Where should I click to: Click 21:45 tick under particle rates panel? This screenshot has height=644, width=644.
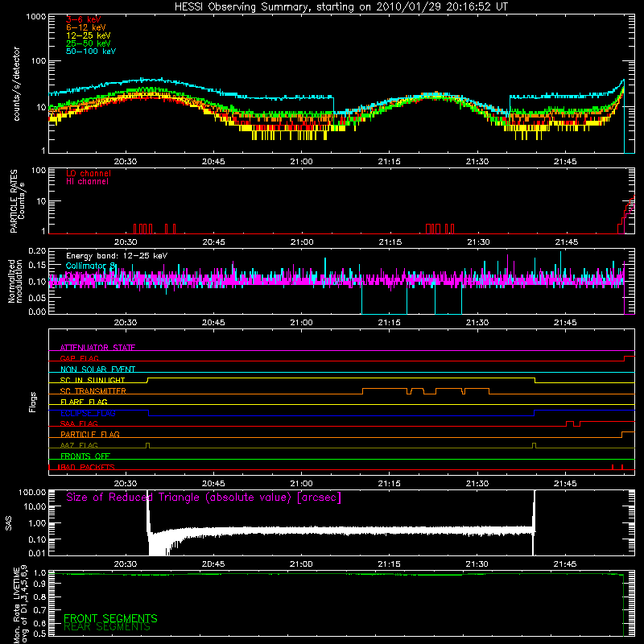click(567, 242)
